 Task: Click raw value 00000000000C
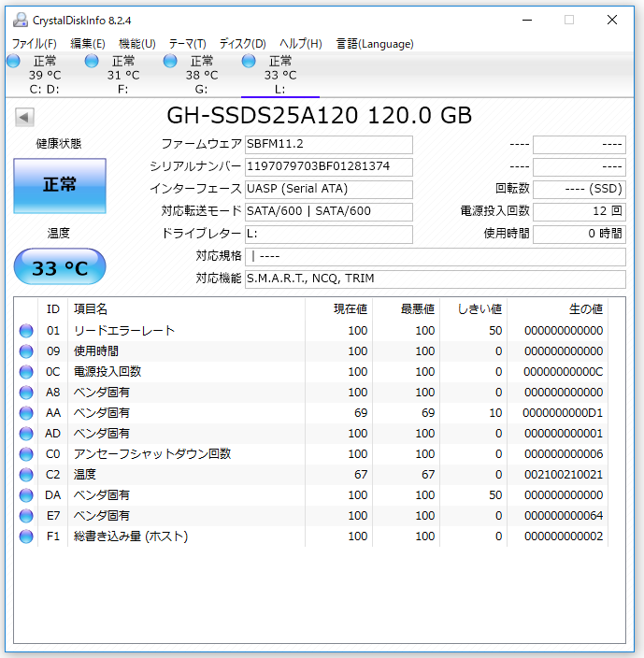[x=563, y=372]
